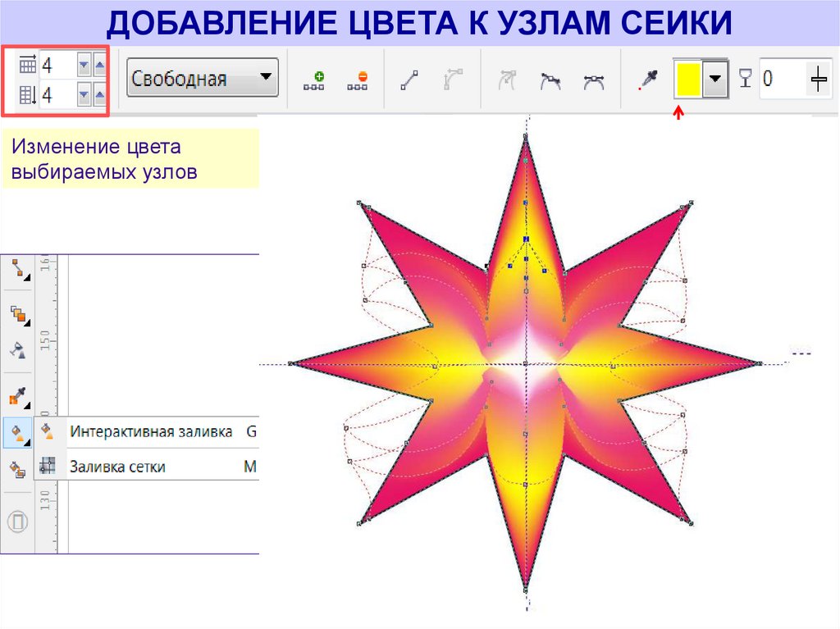Decrease the grid rows value with down arrow
This screenshot has height=629, width=840.
[x=84, y=95]
